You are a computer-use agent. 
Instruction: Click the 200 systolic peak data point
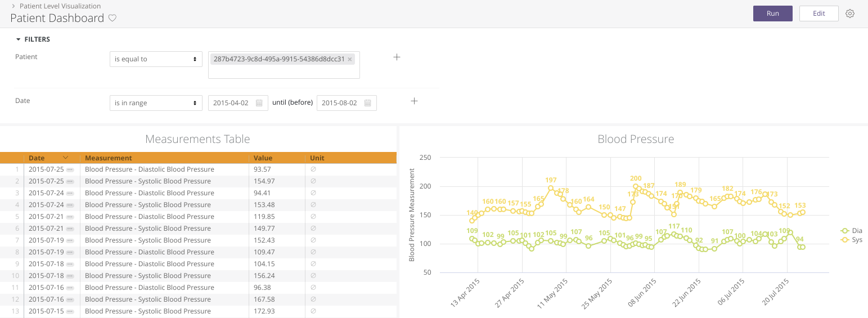point(636,186)
